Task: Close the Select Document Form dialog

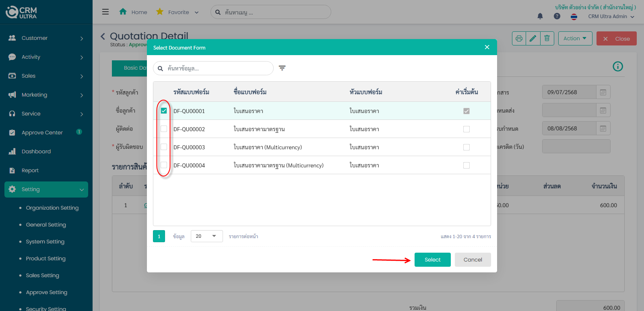Action: (x=487, y=47)
